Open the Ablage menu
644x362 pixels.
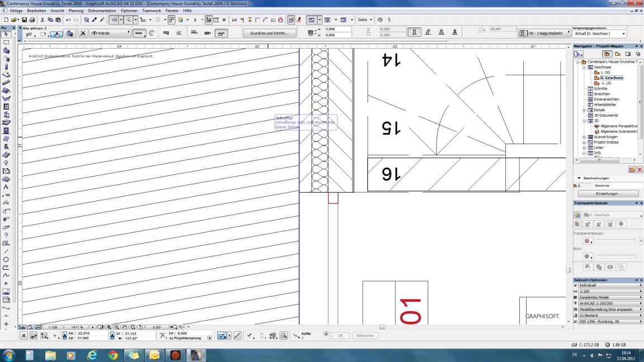(16, 11)
